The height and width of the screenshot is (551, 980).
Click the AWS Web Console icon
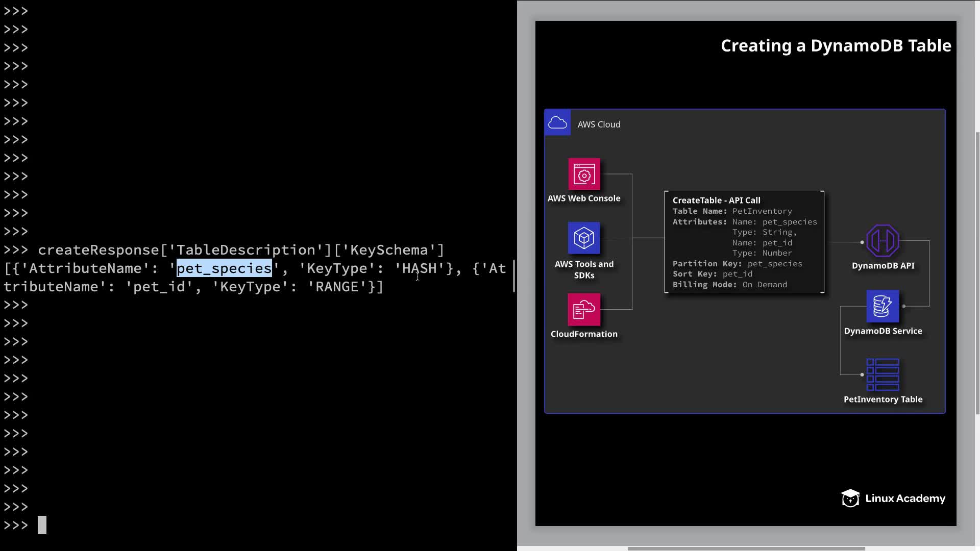[x=584, y=174]
